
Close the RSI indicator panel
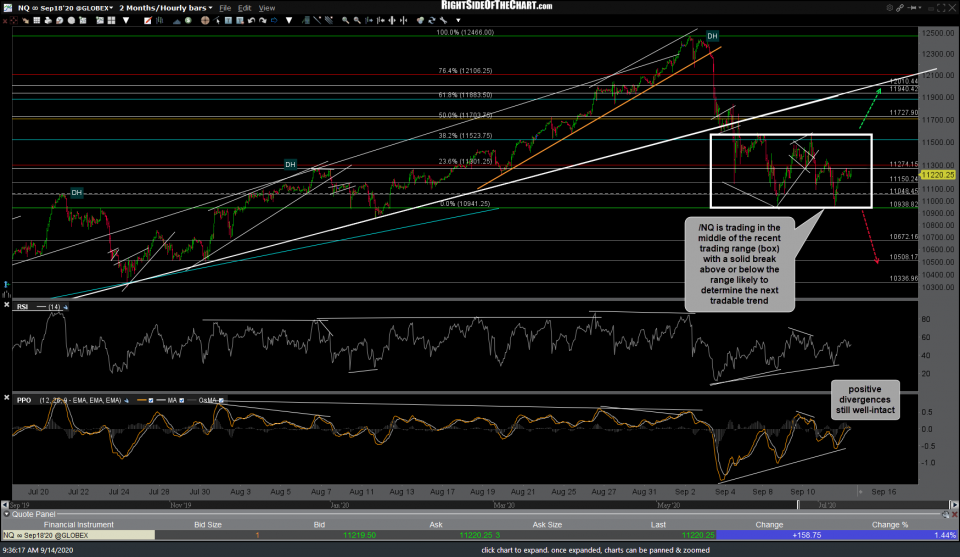point(7,304)
